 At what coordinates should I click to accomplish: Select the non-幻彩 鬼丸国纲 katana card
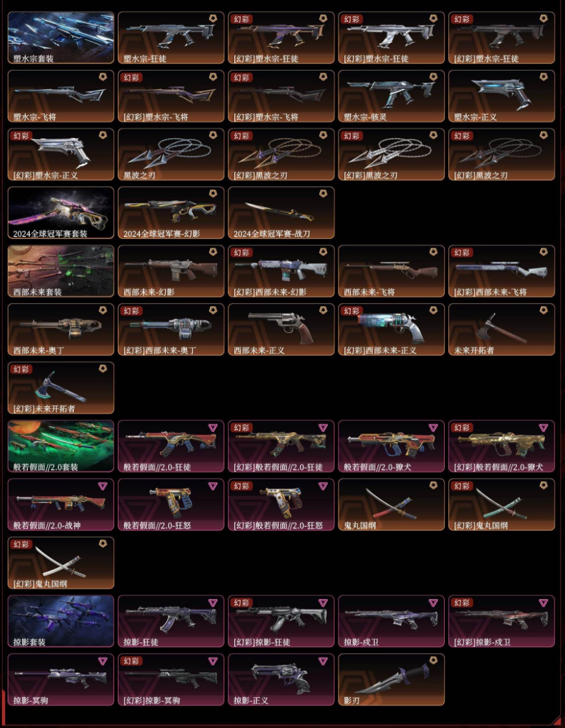[391, 505]
